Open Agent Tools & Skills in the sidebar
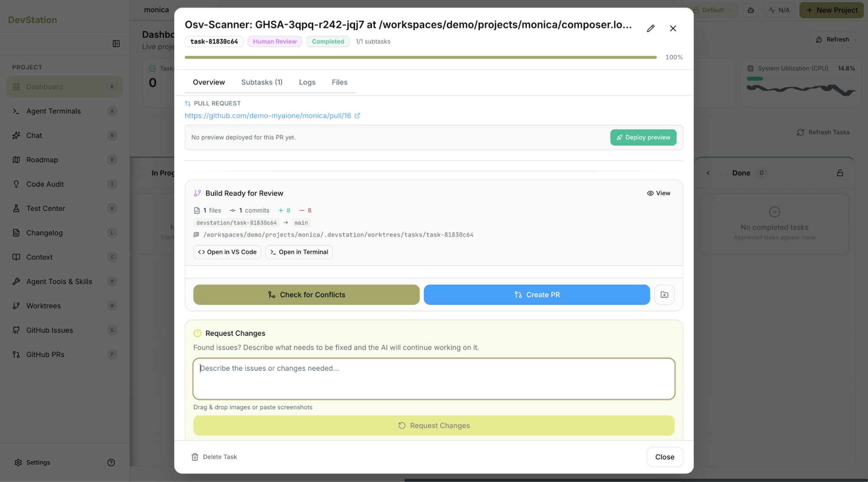 click(64, 282)
